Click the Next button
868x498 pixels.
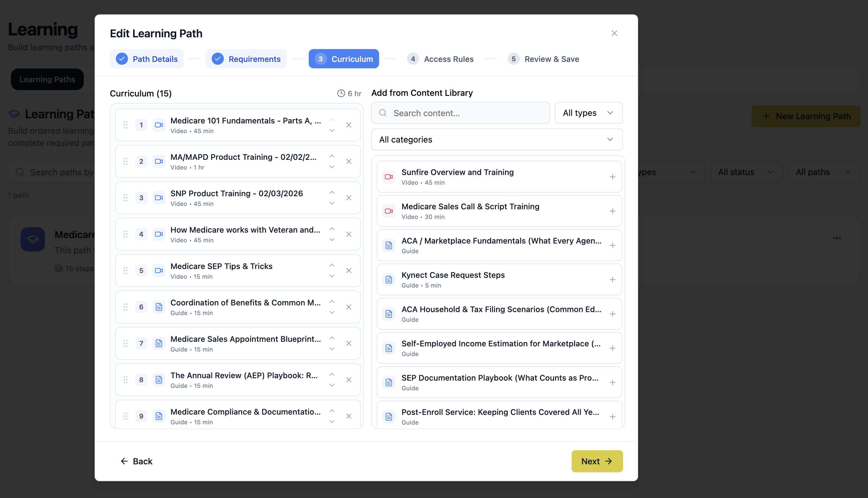click(597, 461)
